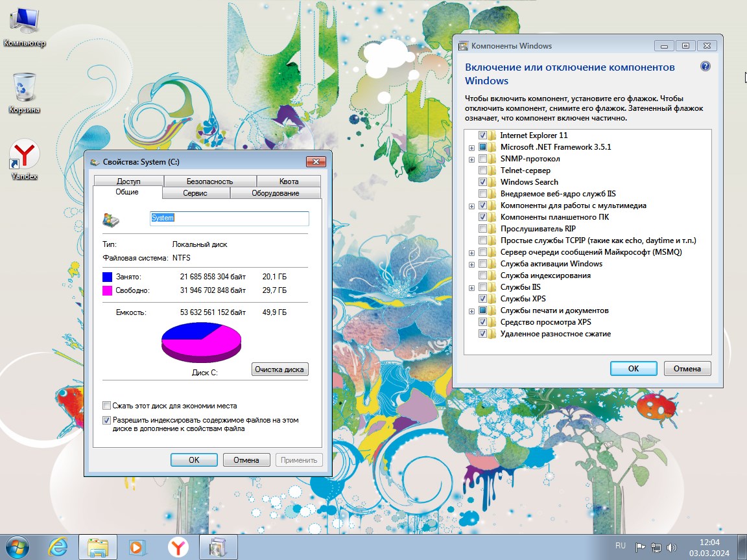
Task: Uncheck the Windows Search component
Action: 482,182
